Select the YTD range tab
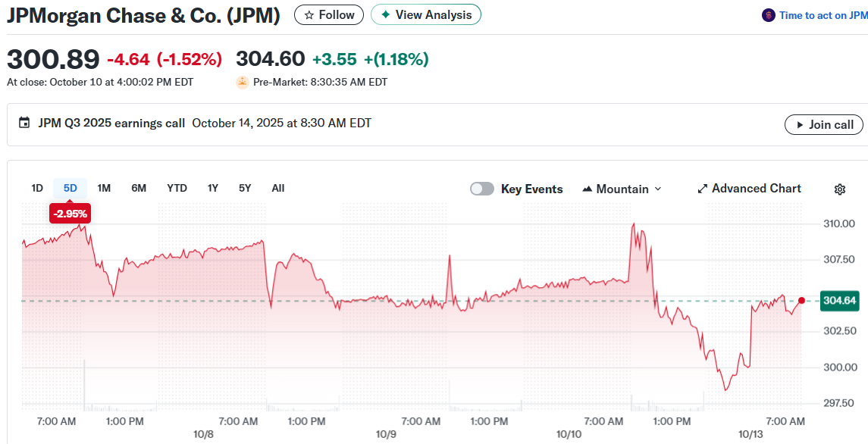Image resolution: width=868 pixels, height=444 pixels. [177, 188]
